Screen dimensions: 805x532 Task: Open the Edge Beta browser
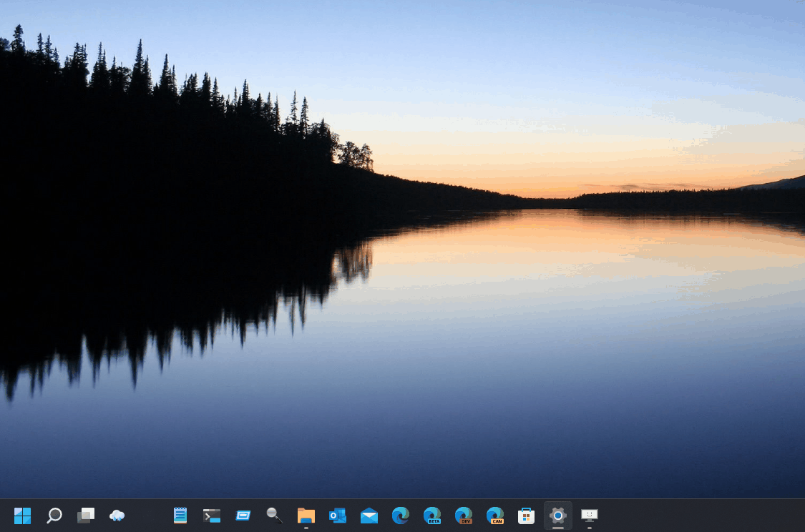[x=431, y=515]
